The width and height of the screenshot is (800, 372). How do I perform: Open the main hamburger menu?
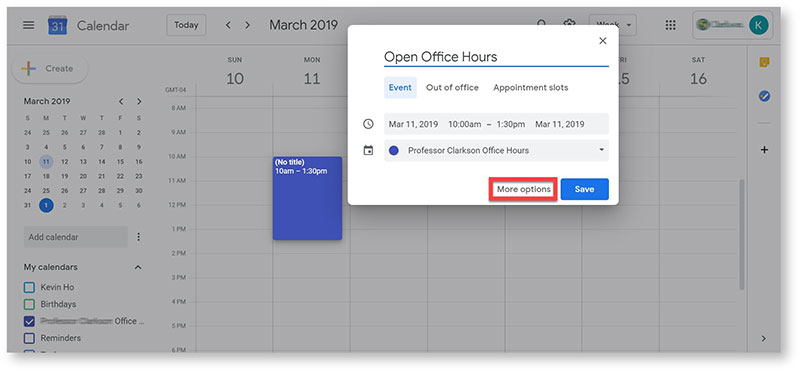(29, 26)
